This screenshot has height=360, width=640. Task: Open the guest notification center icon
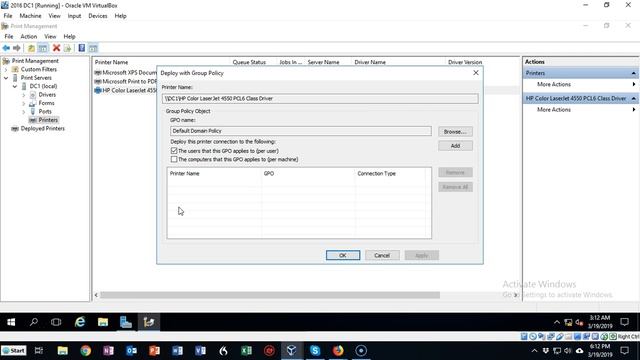pos(624,322)
